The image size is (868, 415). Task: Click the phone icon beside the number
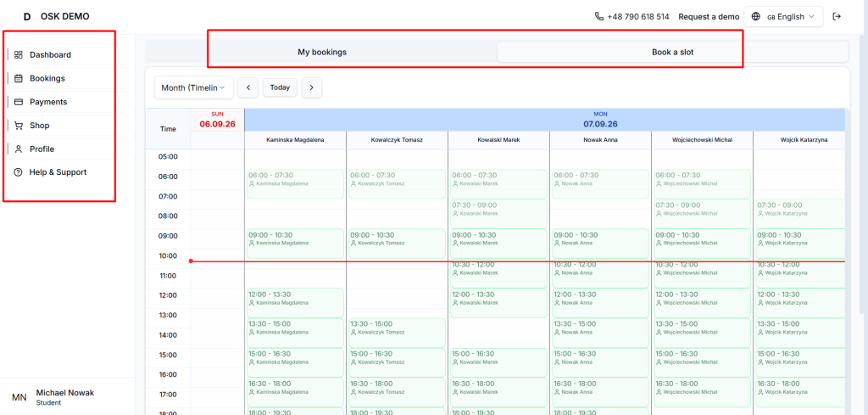point(599,17)
